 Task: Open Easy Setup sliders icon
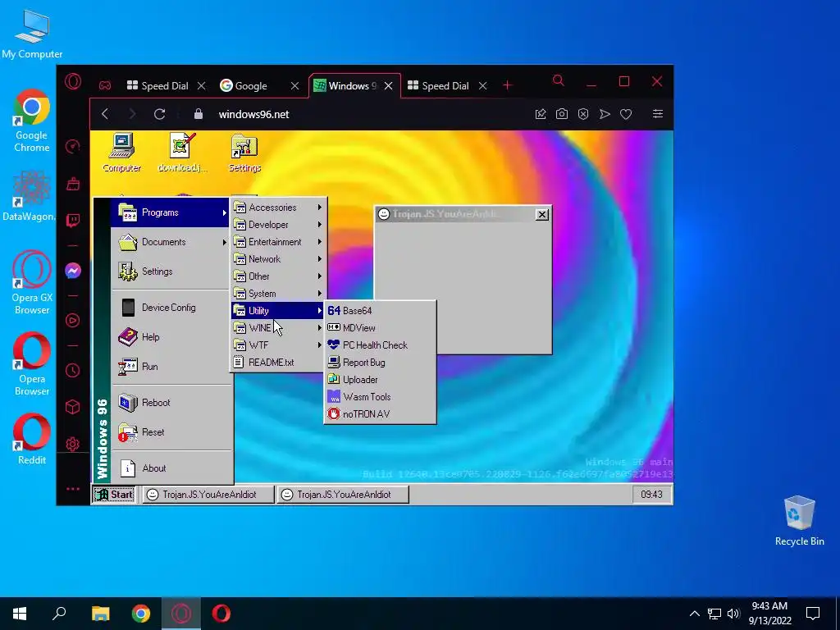[658, 113]
